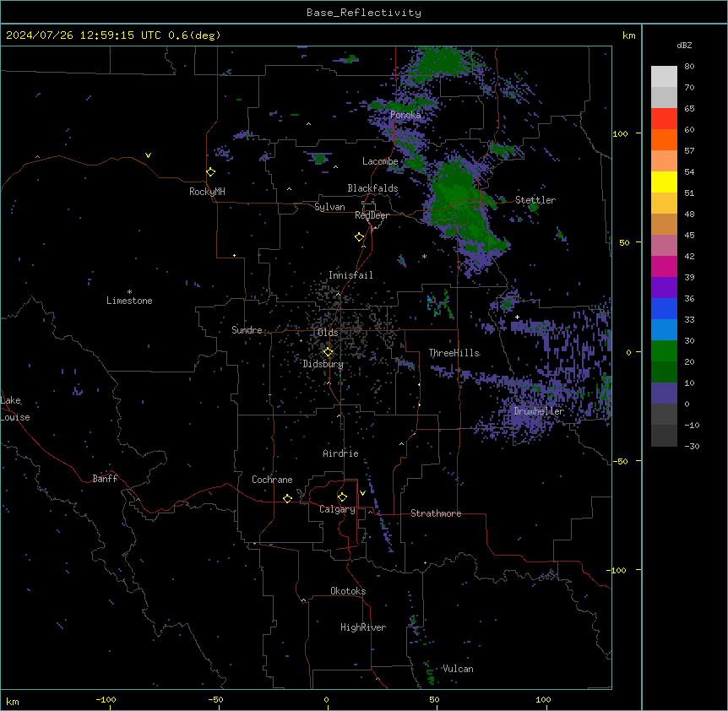Select the -100 tick on vertical axis
The image size is (728, 711).
click(618, 570)
